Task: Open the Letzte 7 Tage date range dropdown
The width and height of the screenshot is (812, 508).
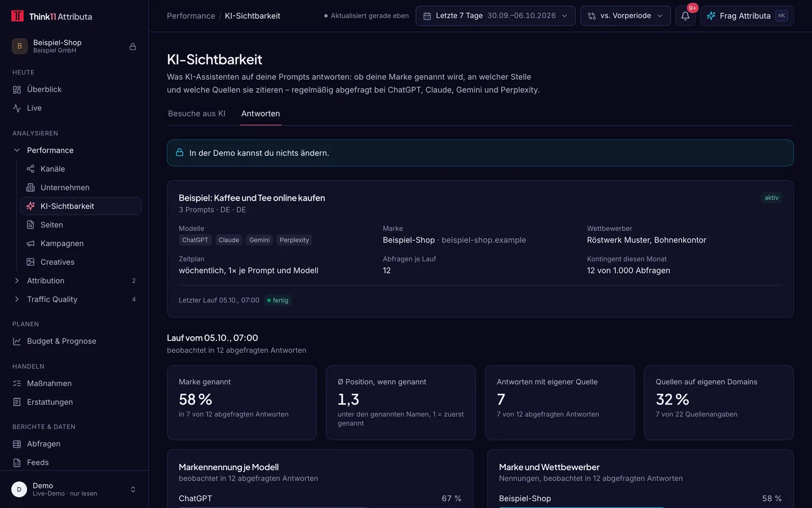Action: tap(496, 16)
